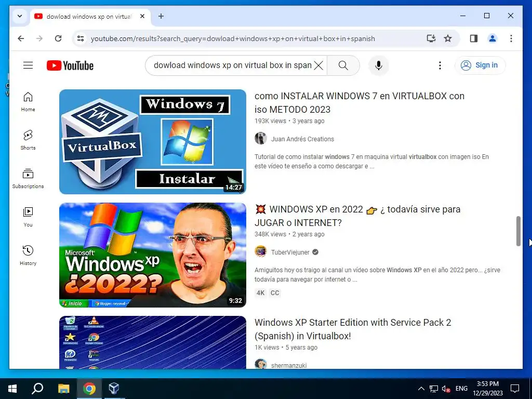
Task: Click the network tray icon
Action: click(434, 389)
